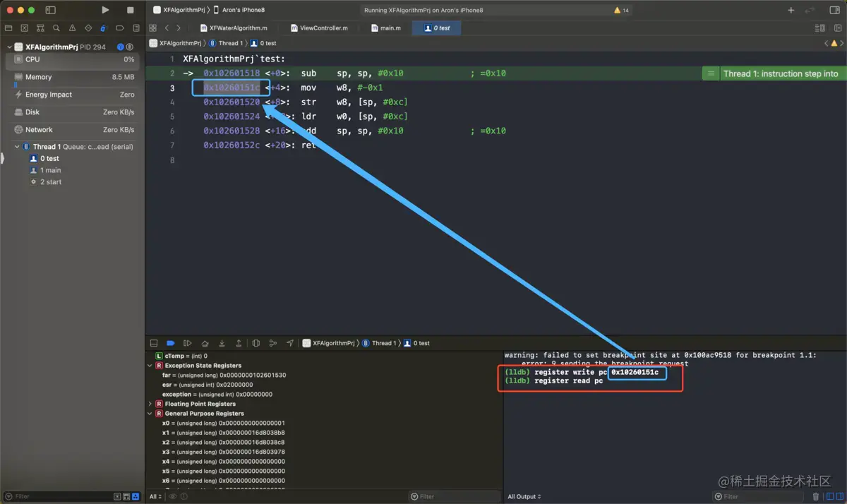Click the Debug View Hierarchy icon
This screenshot has width=847, height=504.
[256, 343]
